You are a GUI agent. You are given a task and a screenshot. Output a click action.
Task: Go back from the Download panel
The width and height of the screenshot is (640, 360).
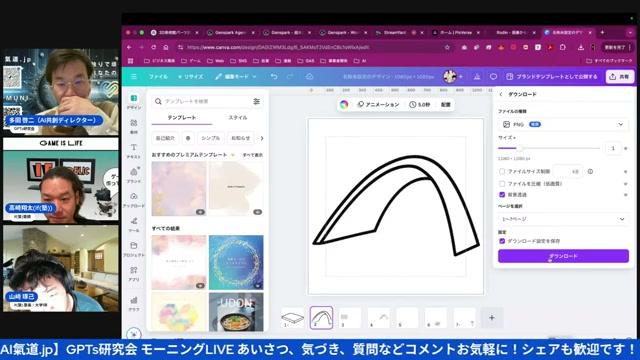501,94
